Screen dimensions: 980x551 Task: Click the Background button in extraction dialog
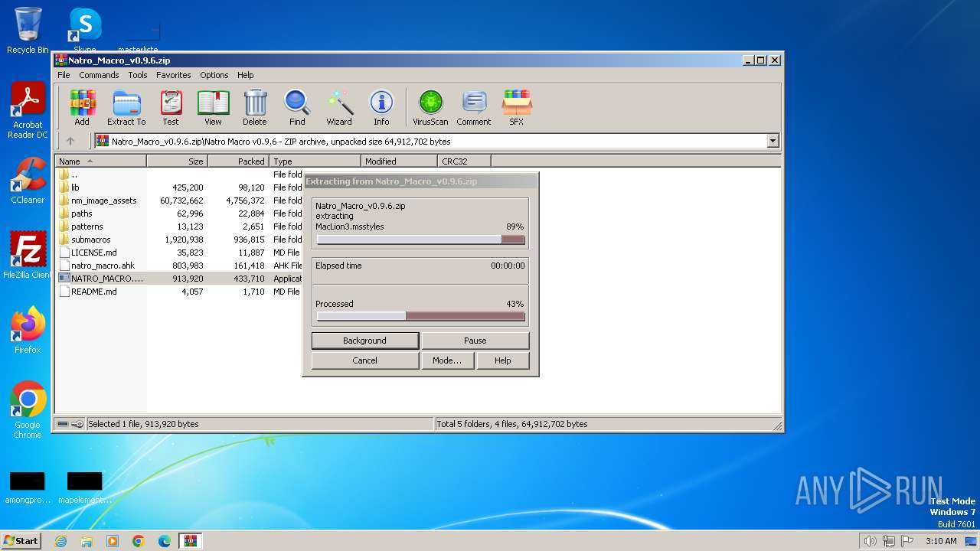(x=365, y=341)
